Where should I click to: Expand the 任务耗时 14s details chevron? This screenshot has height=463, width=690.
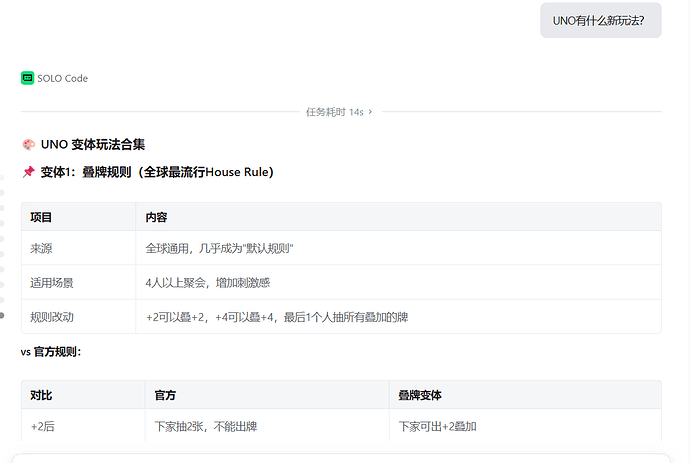coord(370,112)
